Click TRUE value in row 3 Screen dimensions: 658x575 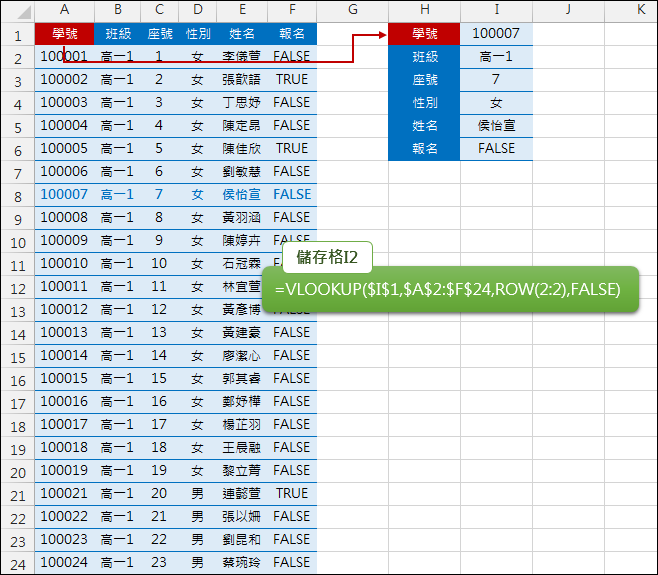coord(292,79)
